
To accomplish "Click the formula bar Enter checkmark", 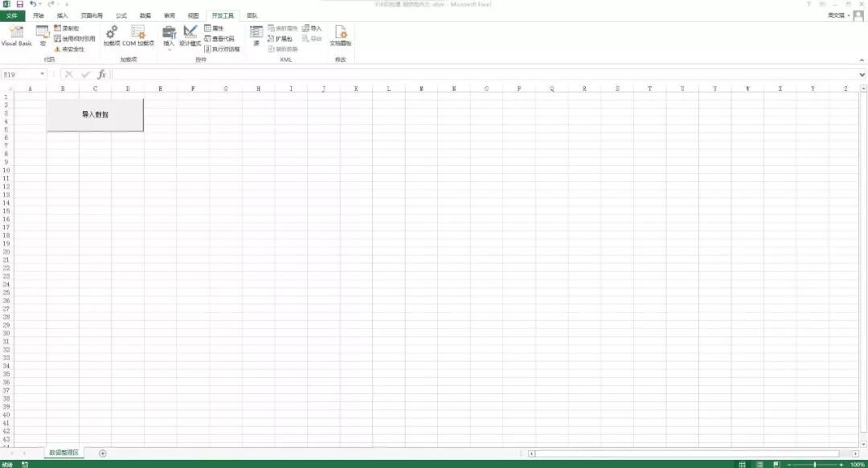I will [x=85, y=74].
